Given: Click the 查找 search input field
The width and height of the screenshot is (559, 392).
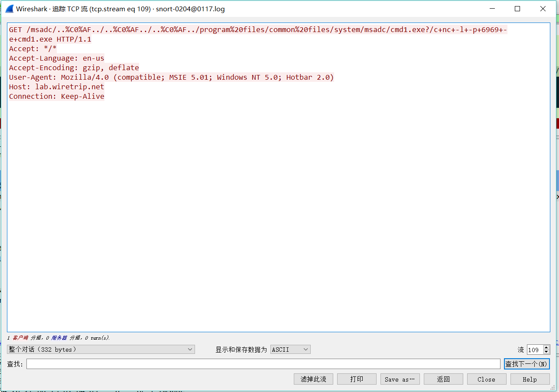Looking at the screenshot, I should point(263,364).
